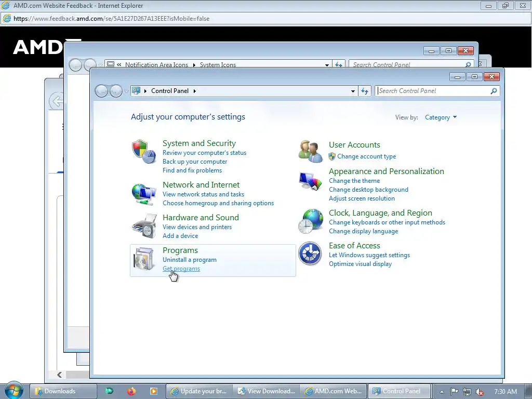The height and width of the screenshot is (399, 532).
Task: Click the muted volume icon in the tray
Action: coord(480,392)
